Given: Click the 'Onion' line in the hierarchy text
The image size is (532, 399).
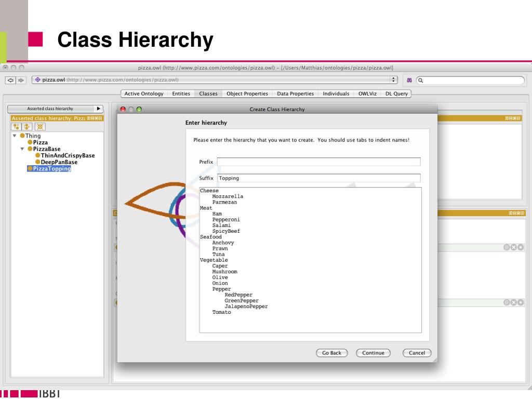Looking at the screenshot, I should 220,283.
